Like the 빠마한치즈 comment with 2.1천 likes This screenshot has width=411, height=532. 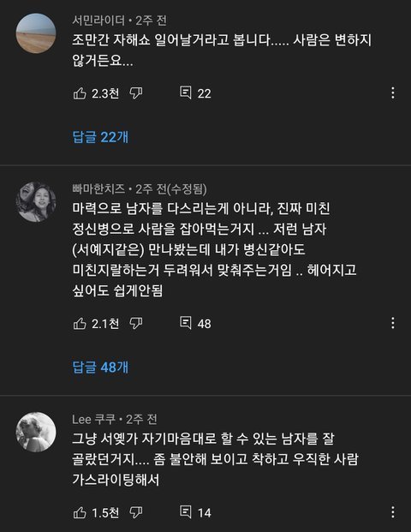click(80, 323)
